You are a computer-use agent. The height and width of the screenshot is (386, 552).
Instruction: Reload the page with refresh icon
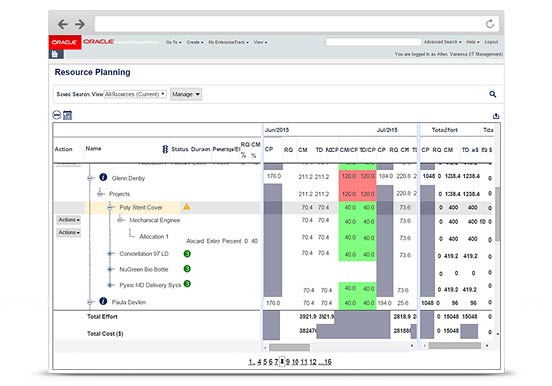490,24
